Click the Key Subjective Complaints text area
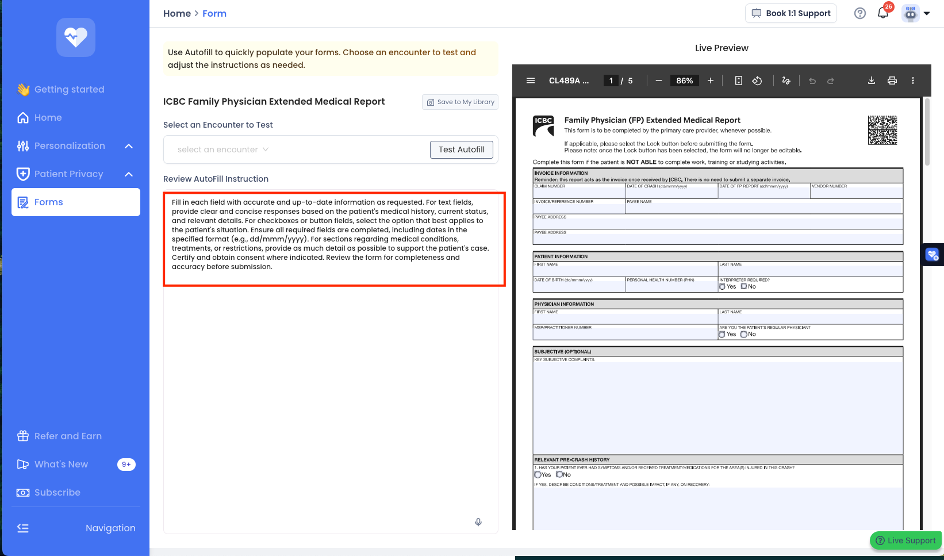This screenshot has height=560, width=944. (718, 407)
